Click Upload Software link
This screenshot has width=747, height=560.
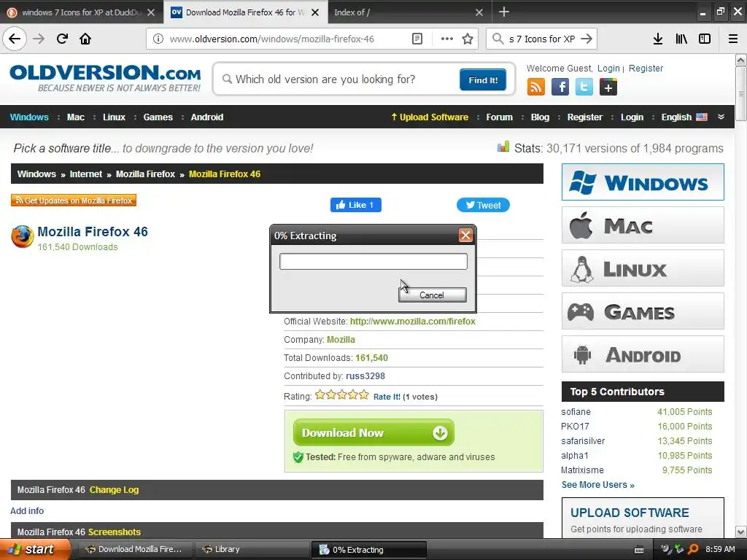[x=430, y=117]
